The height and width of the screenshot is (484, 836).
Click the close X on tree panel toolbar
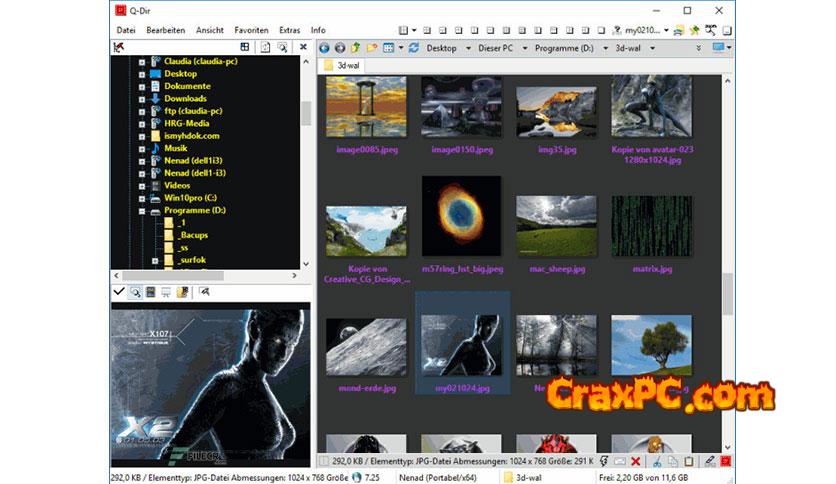303,47
